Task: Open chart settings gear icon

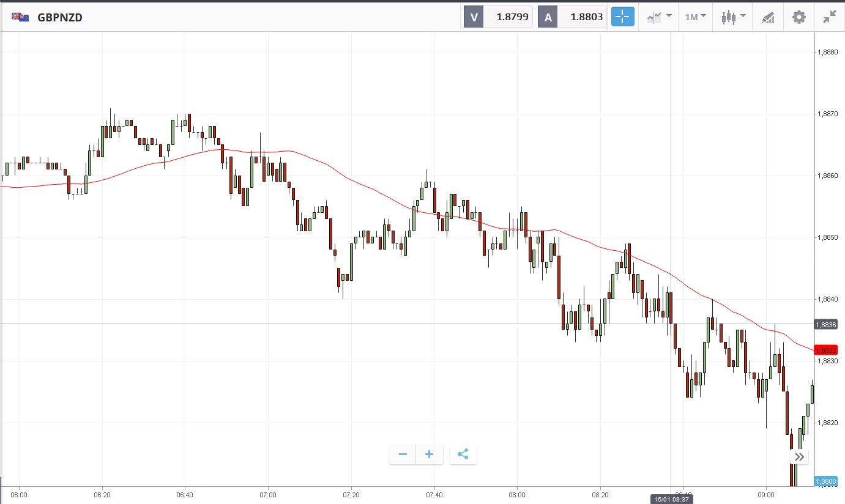Action: click(x=799, y=17)
